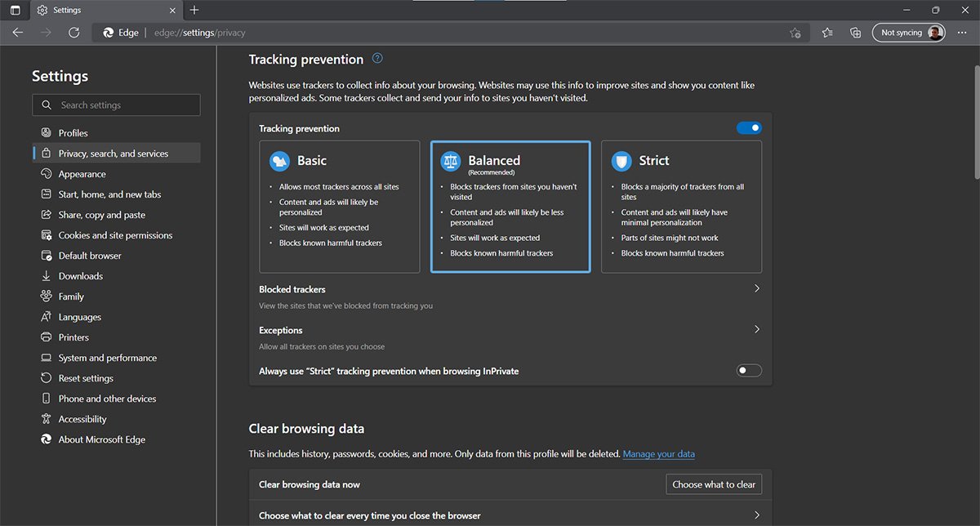Open the Collections panel
980x526 pixels.
tap(854, 33)
